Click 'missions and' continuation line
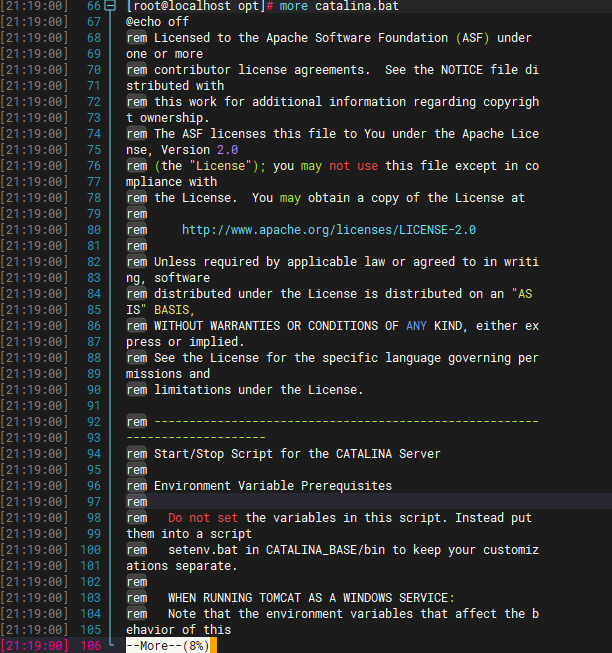The image size is (612, 653). click(x=168, y=374)
